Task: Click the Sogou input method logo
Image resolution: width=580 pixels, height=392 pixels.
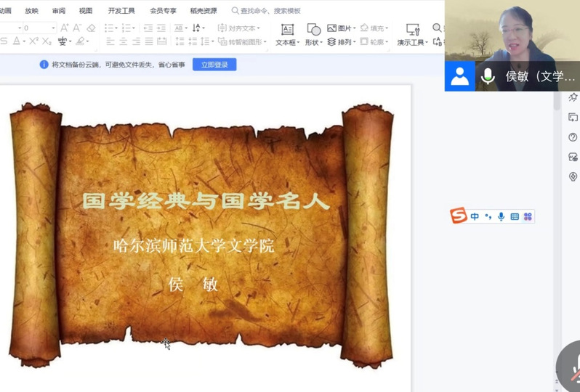Action: click(x=458, y=216)
